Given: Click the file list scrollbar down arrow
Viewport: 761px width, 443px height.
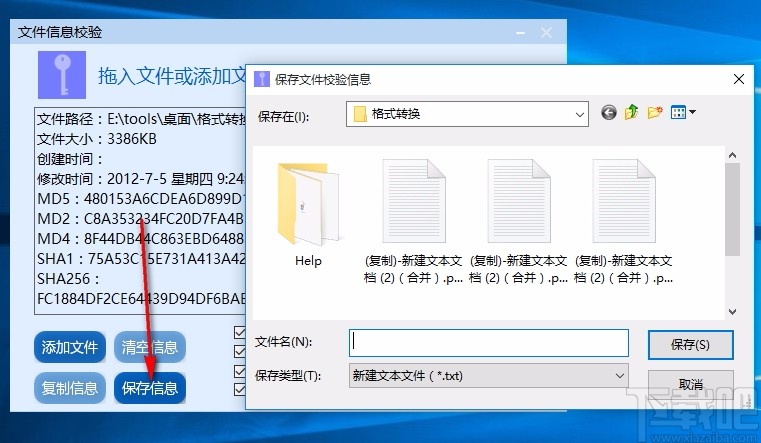Looking at the screenshot, I should coord(732,312).
